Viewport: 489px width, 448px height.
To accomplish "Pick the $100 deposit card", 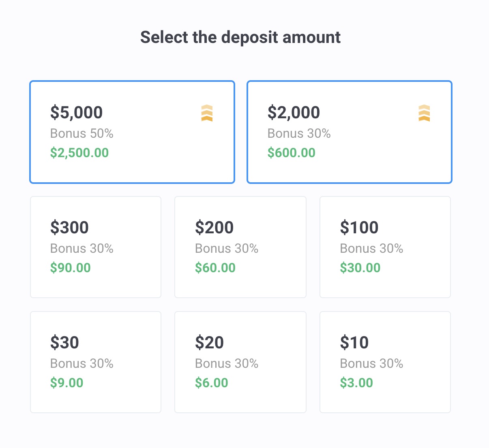I will click(385, 247).
